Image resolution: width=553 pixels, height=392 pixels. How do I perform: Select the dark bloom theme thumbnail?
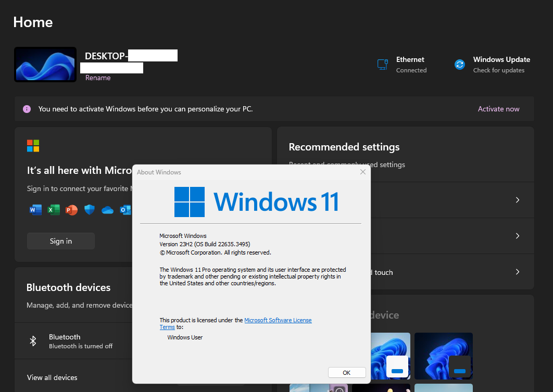pyautogui.click(x=443, y=356)
